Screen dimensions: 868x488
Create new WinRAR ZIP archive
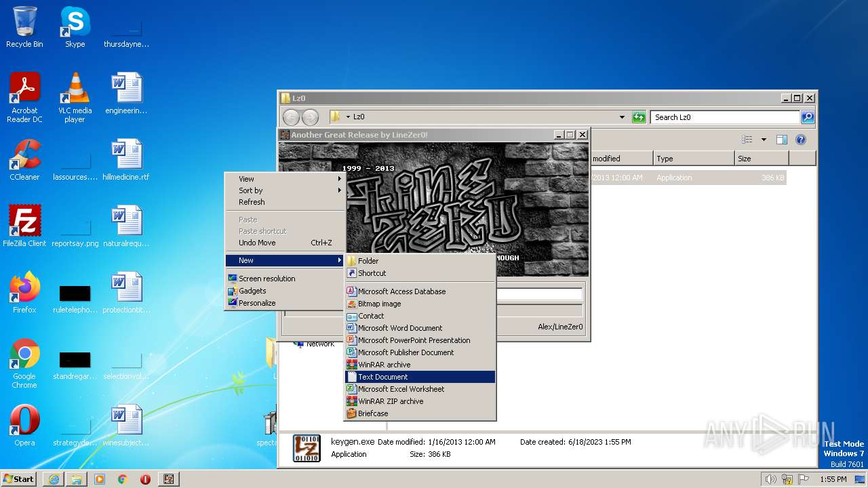(x=420, y=401)
